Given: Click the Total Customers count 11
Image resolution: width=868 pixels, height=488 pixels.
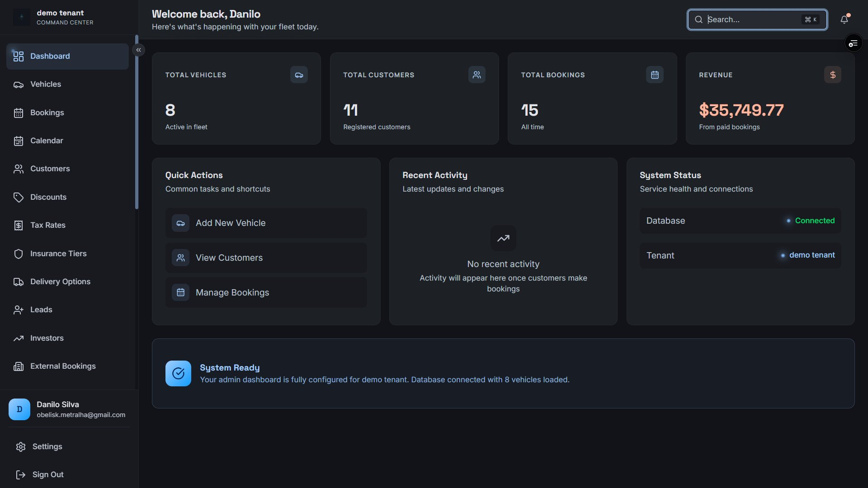Looking at the screenshot, I should tap(350, 110).
